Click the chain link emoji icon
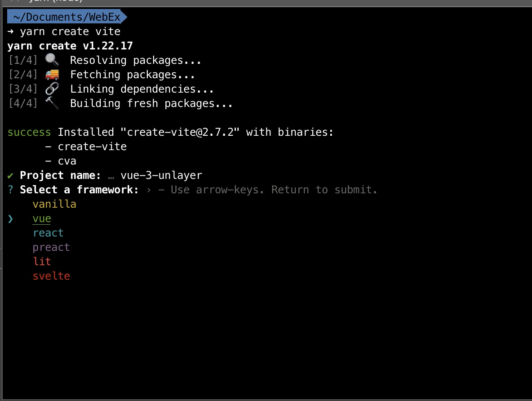This screenshot has width=532, height=401. tap(52, 89)
